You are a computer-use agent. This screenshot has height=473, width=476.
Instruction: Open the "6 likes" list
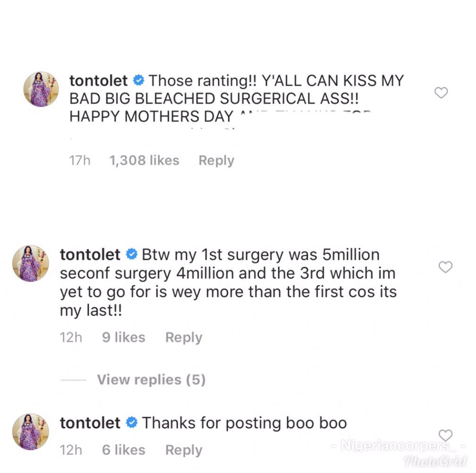click(123, 450)
